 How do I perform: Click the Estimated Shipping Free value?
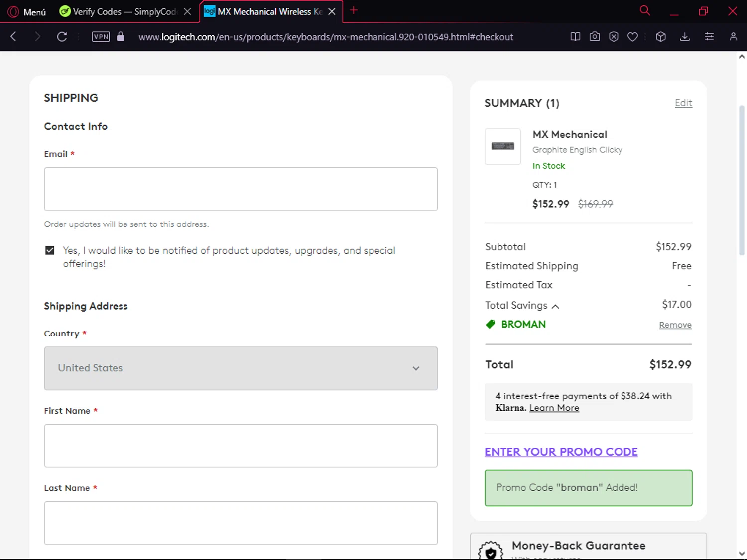pos(681,266)
